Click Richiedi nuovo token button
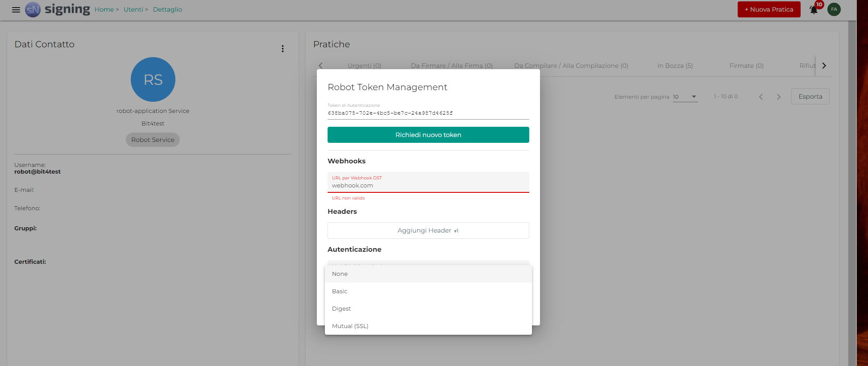This screenshot has height=366, width=868. coord(428,135)
